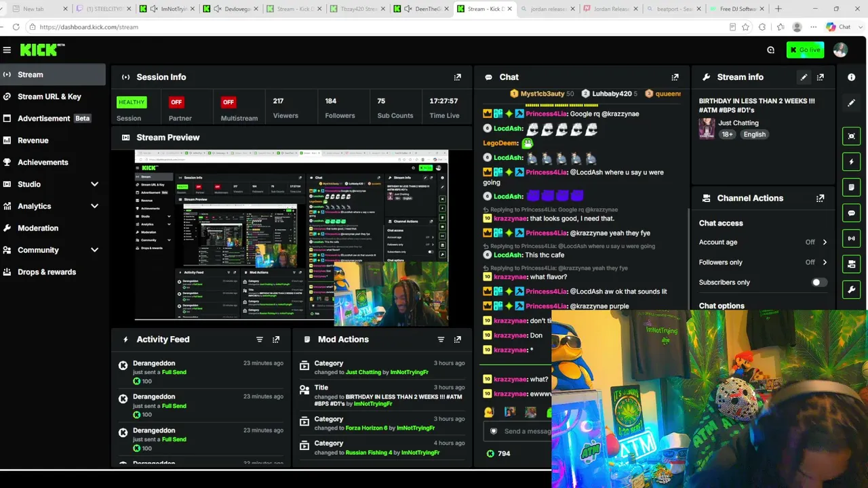Pop out the Activity Feed panel
This screenshot has width=868, height=488.
[x=276, y=340]
